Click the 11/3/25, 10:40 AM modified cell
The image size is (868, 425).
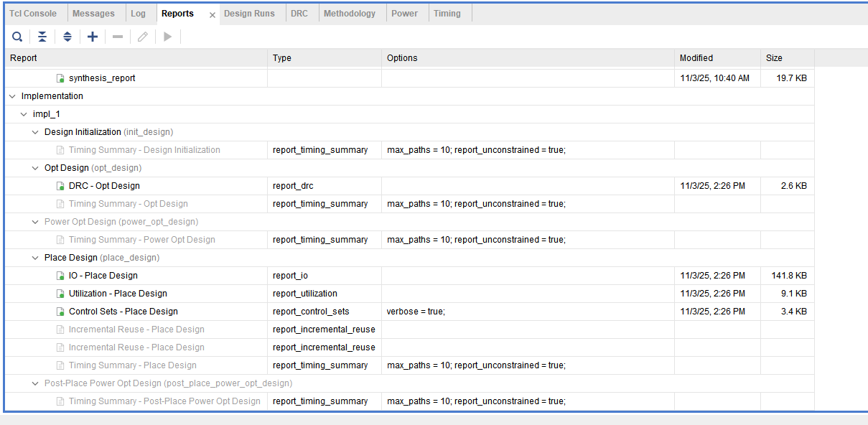717,78
